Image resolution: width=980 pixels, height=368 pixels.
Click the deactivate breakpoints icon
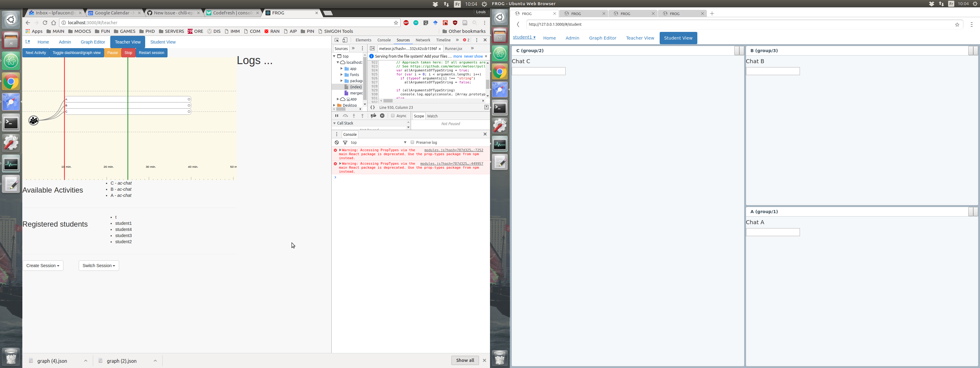[374, 116]
